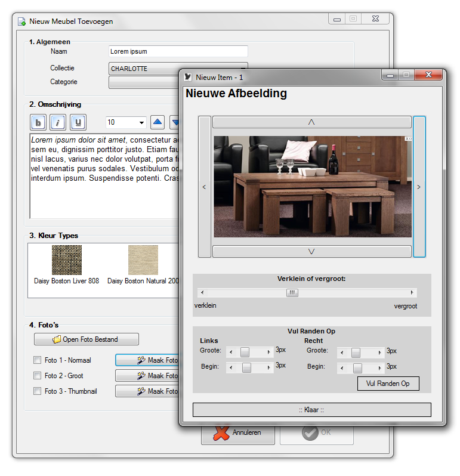
Task: Click the Verklein of vergroot slider thumb
Action: pyautogui.click(x=292, y=293)
